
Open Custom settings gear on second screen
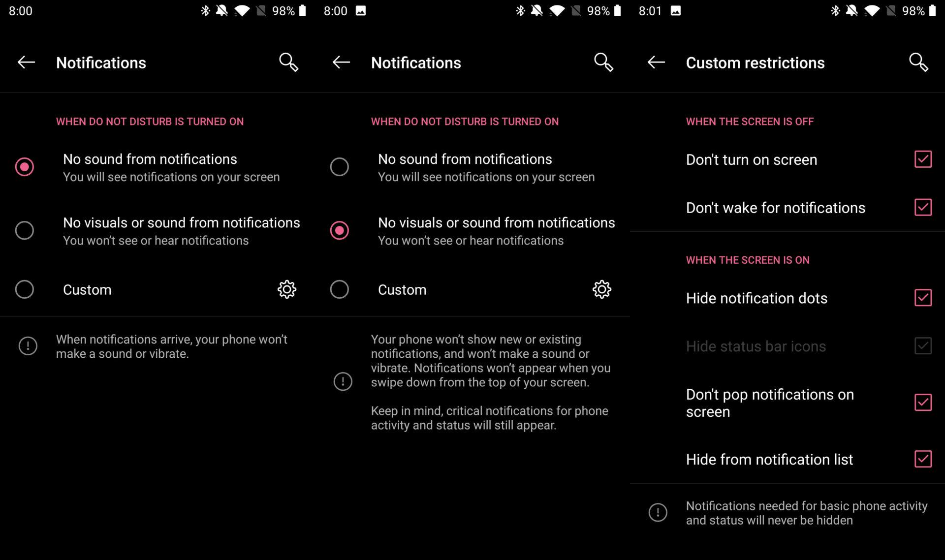[602, 289]
